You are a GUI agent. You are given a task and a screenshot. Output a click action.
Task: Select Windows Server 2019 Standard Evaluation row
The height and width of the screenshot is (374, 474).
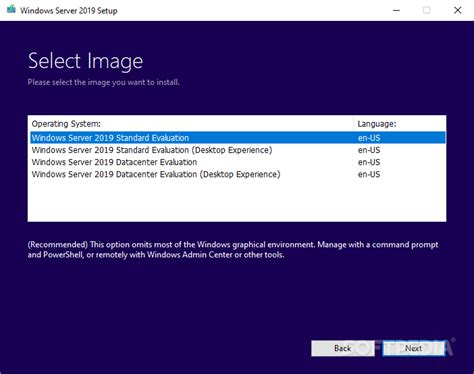pos(238,138)
